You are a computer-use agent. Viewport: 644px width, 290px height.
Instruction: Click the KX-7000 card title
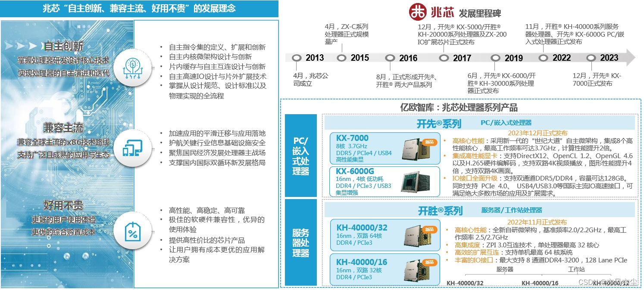tap(352, 138)
